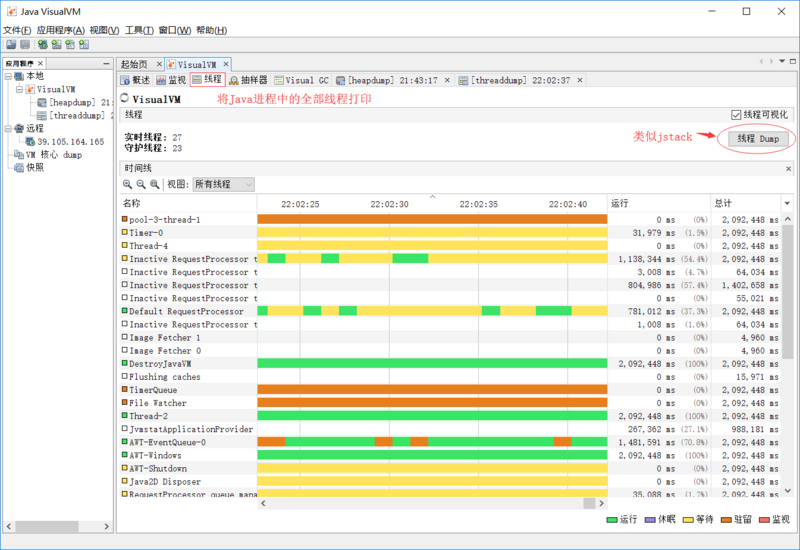Click the 39.105.164.165 host icon
Viewport: 800px width, 550px height.
[x=31, y=142]
